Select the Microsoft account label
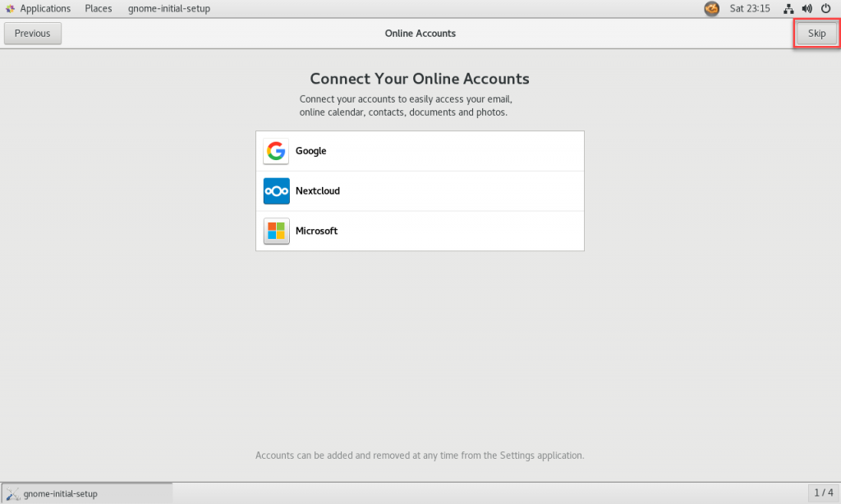 (x=316, y=231)
